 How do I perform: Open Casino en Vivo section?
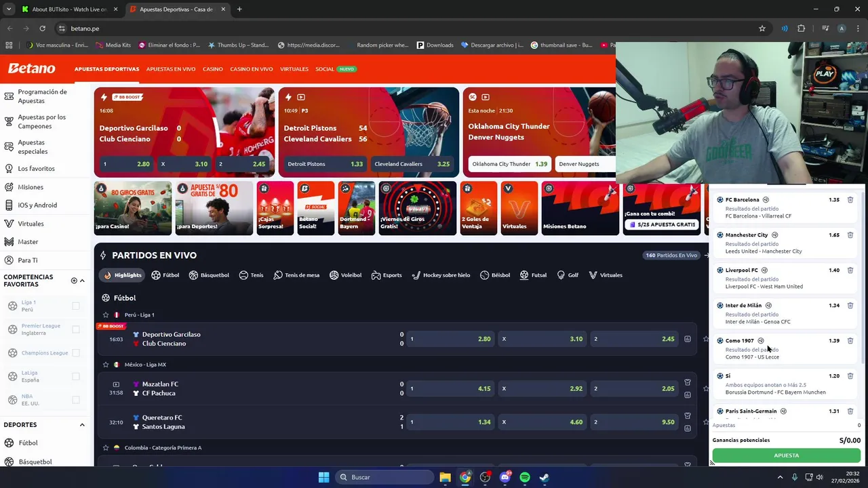252,69
